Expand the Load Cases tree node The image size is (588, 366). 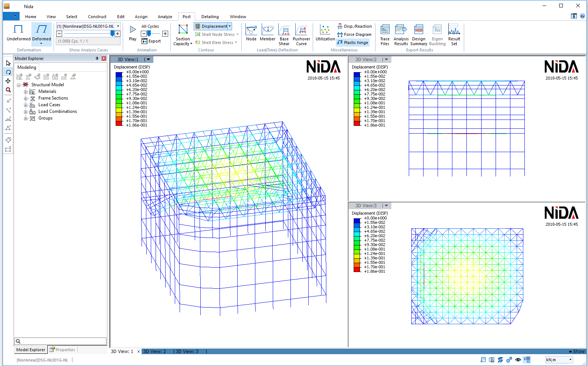click(x=26, y=105)
